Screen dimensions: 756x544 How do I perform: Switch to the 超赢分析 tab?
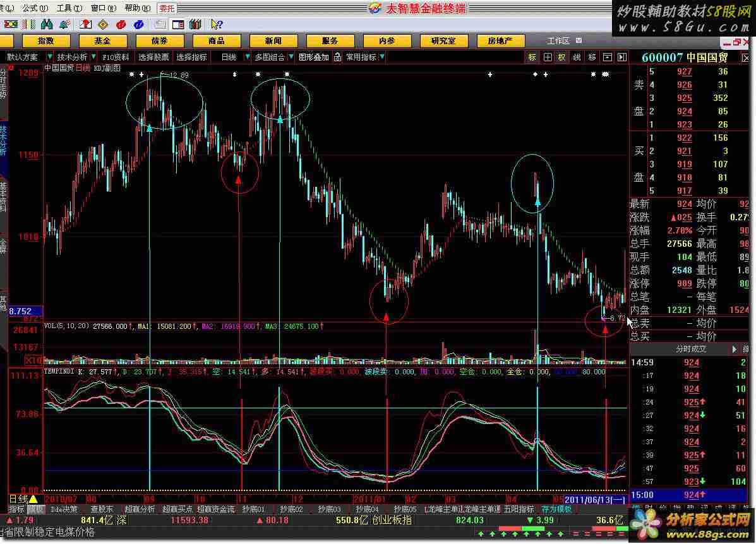(x=140, y=509)
